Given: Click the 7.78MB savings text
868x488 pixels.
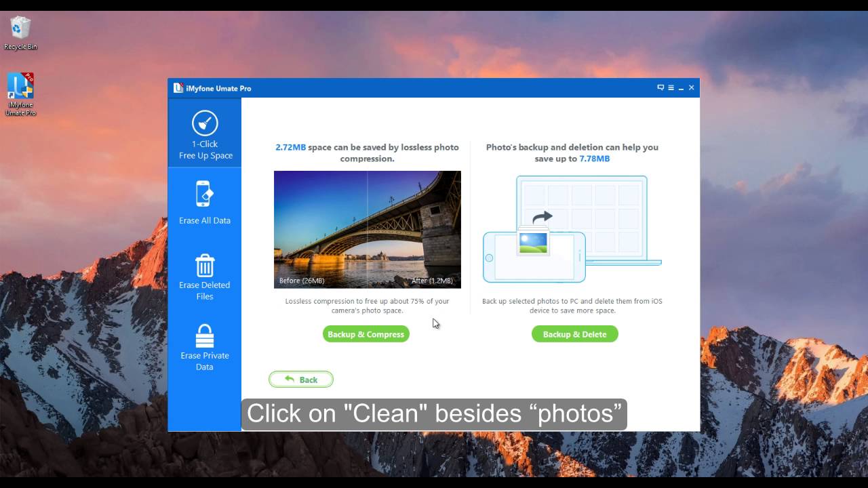Looking at the screenshot, I should tap(594, 159).
